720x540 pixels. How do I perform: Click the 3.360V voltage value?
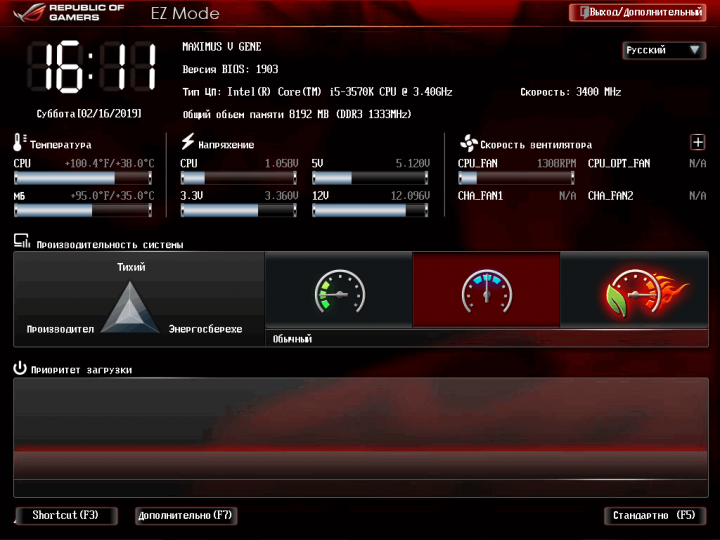[281, 196]
